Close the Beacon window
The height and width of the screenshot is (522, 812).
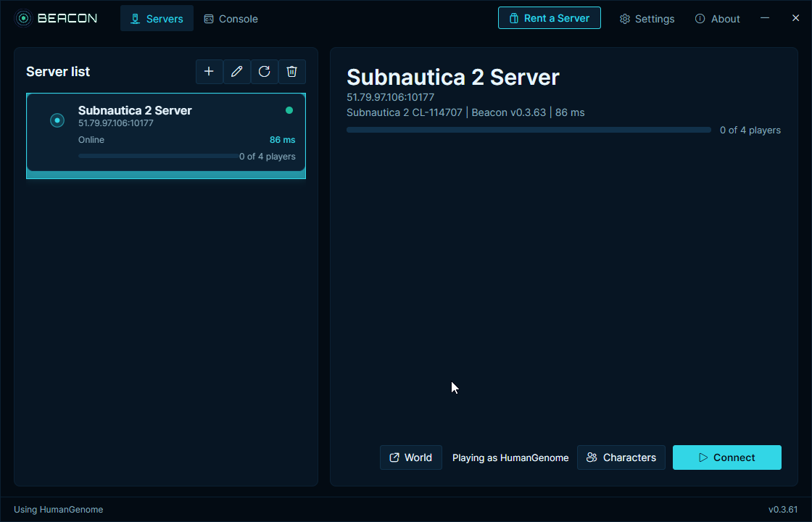tap(796, 18)
